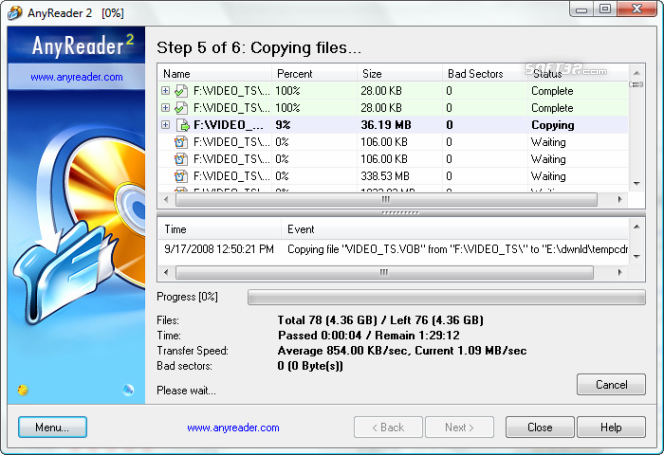This screenshot has width=664, height=455.
Task: Expand the F:\VIDEO_ row currently copying
Action: [x=166, y=125]
